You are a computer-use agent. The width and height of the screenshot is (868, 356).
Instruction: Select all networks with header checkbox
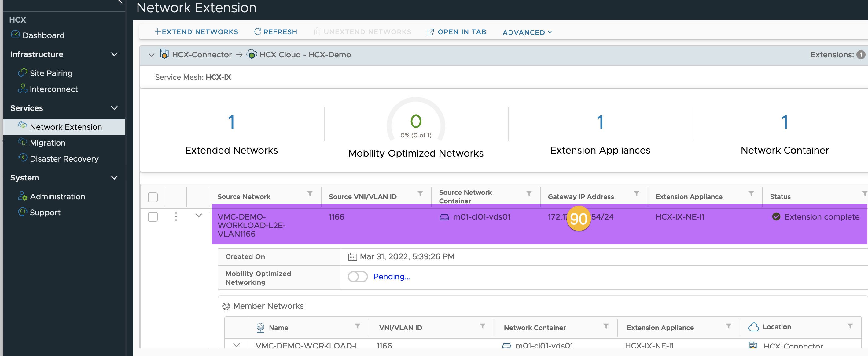click(x=153, y=197)
